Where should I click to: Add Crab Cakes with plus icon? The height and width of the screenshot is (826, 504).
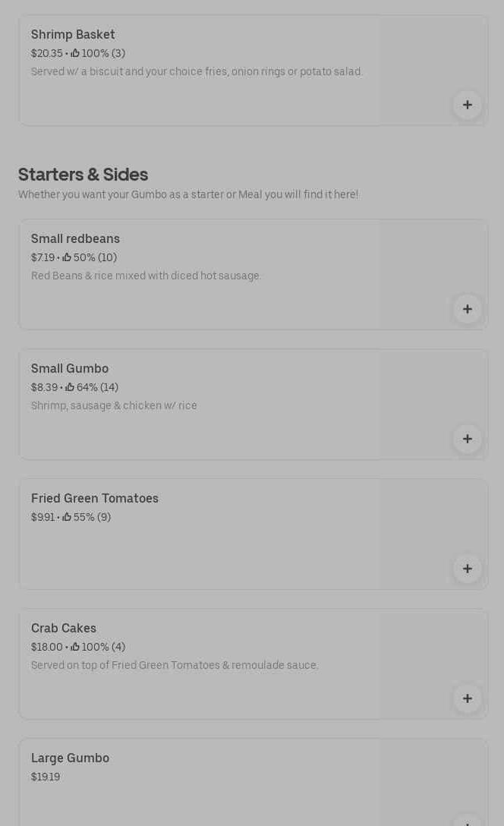click(x=467, y=698)
